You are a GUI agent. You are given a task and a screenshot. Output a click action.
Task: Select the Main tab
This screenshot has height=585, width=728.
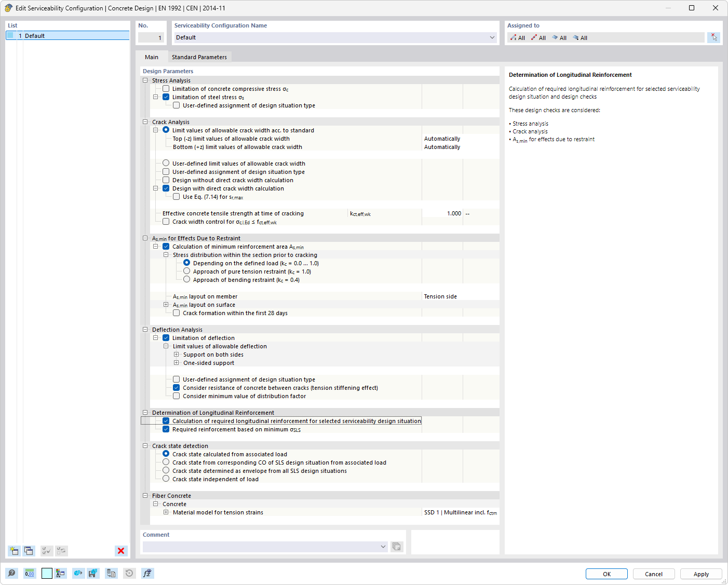(151, 57)
